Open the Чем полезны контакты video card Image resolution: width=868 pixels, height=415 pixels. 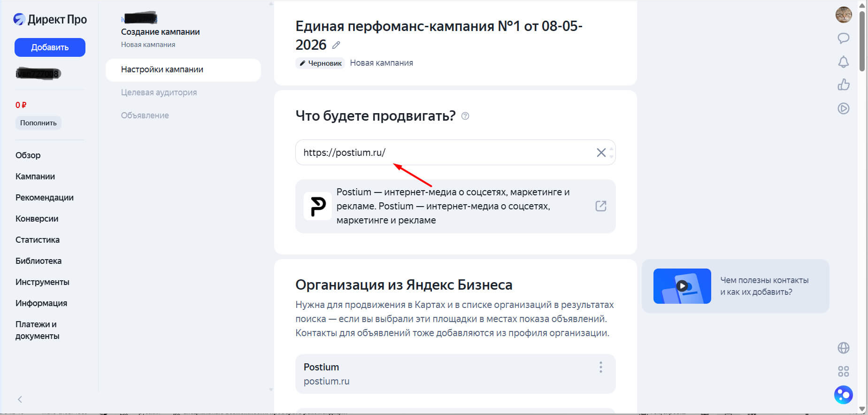(x=736, y=286)
